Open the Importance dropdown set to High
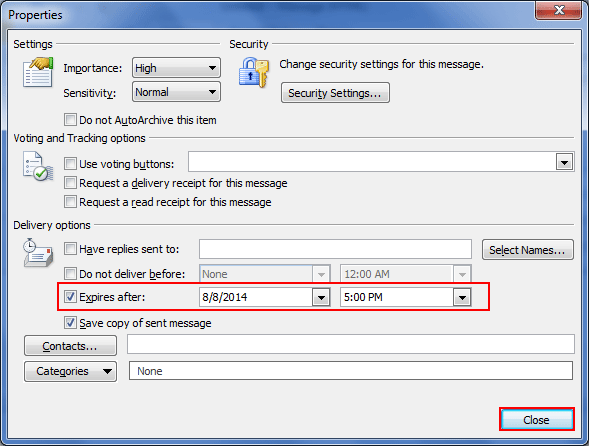 (176, 68)
